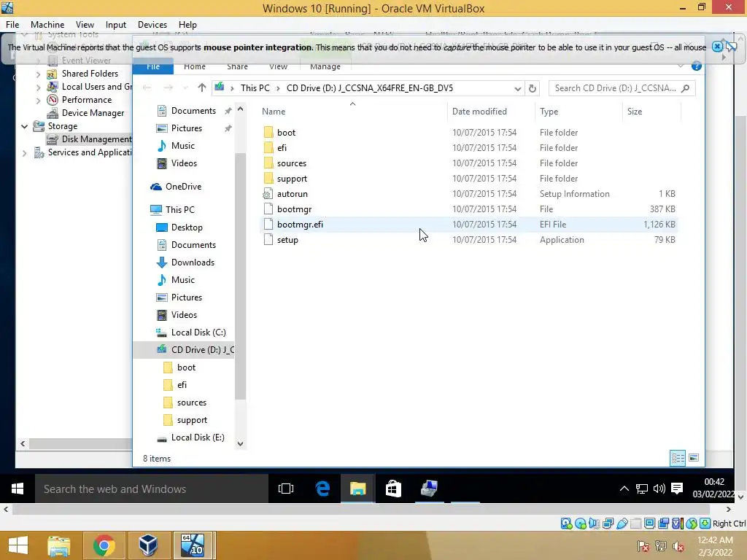The image size is (747, 560).
Task: Select the sources folder in file list
Action: pos(292,163)
